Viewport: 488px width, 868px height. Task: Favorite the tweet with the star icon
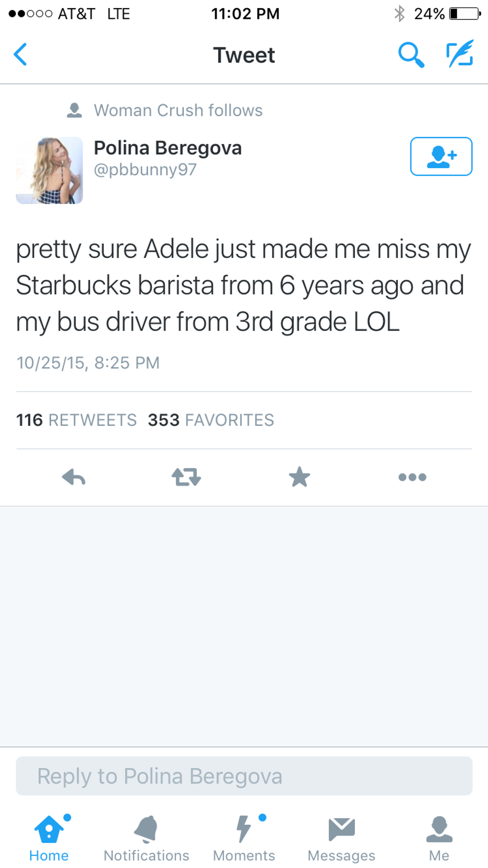pyautogui.click(x=299, y=477)
